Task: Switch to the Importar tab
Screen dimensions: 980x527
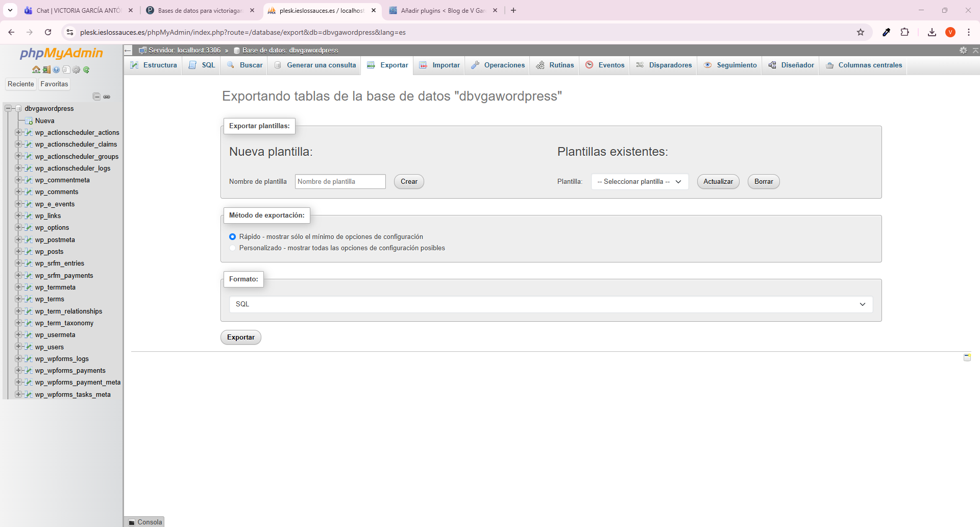Action: click(x=439, y=65)
